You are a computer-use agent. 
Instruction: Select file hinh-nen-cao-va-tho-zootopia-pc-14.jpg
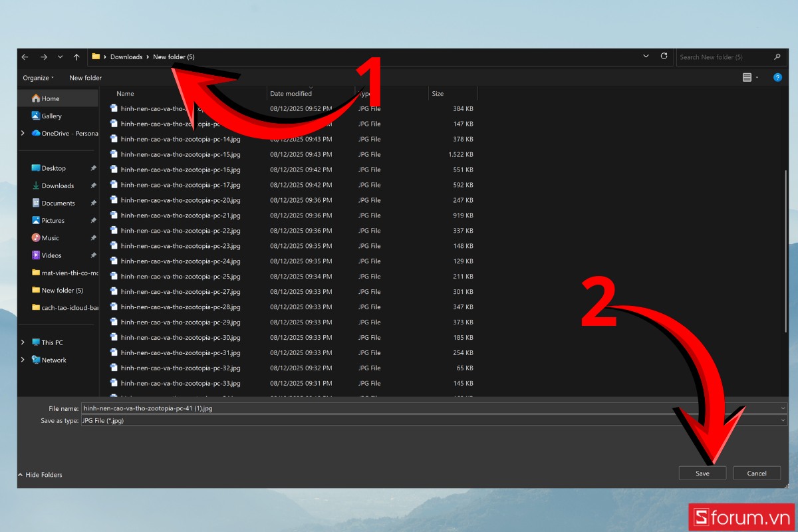tap(180, 139)
